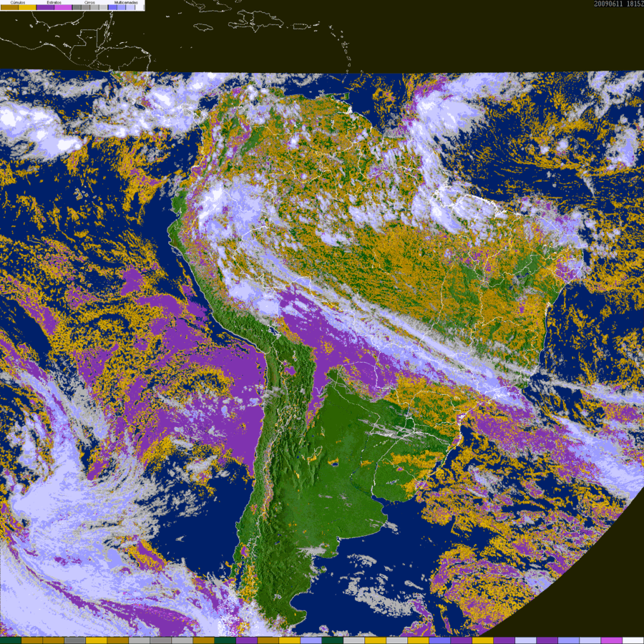Click the dark gold Cúmulos legend swatch
Viewport: 644px width, 644px height.
coord(9,7)
